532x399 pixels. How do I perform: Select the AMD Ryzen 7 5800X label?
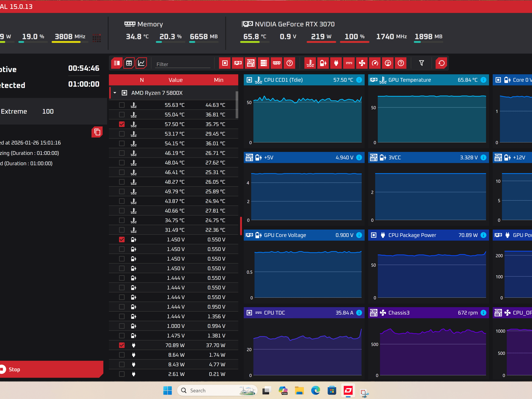pyautogui.click(x=157, y=93)
